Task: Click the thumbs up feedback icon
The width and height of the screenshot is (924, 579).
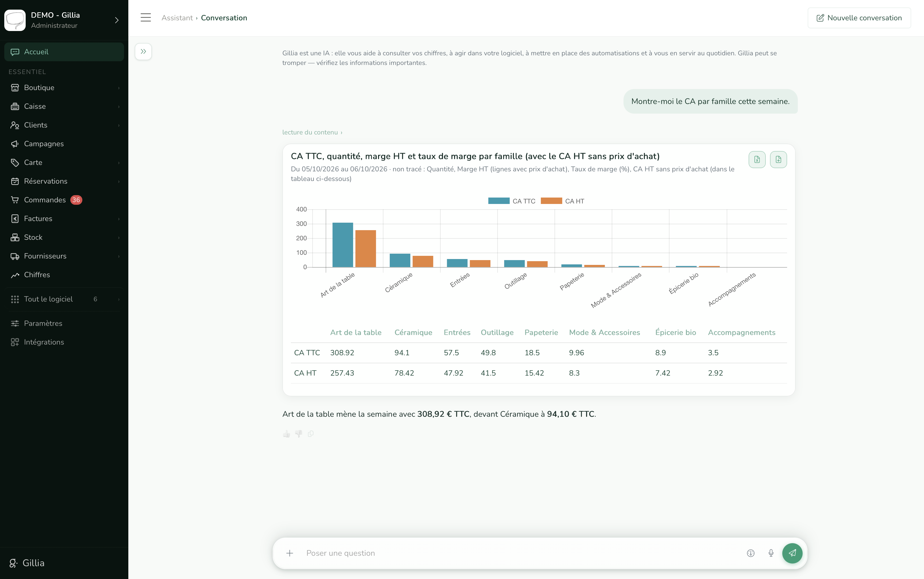Action: pyautogui.click(x=286, y=434)
